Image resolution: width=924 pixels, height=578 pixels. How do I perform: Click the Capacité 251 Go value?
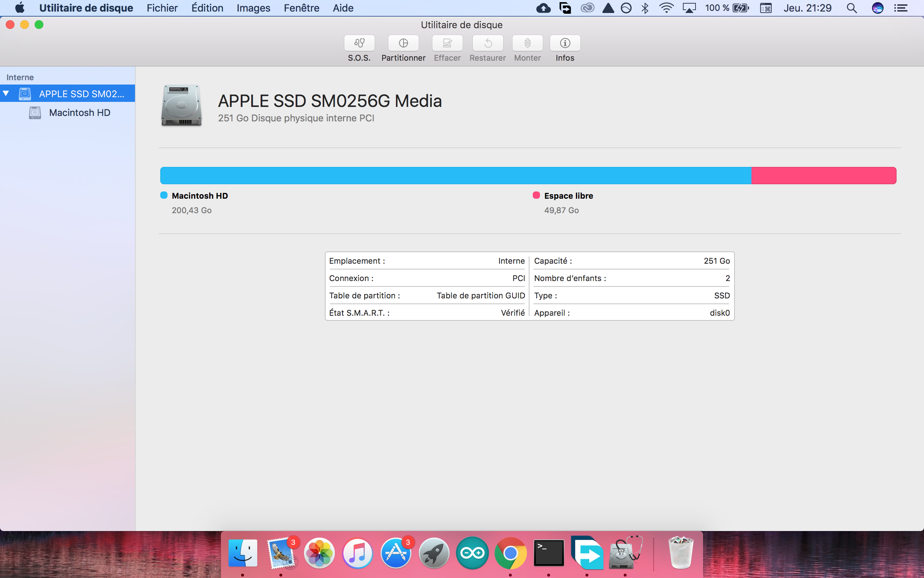pos(717,261)
